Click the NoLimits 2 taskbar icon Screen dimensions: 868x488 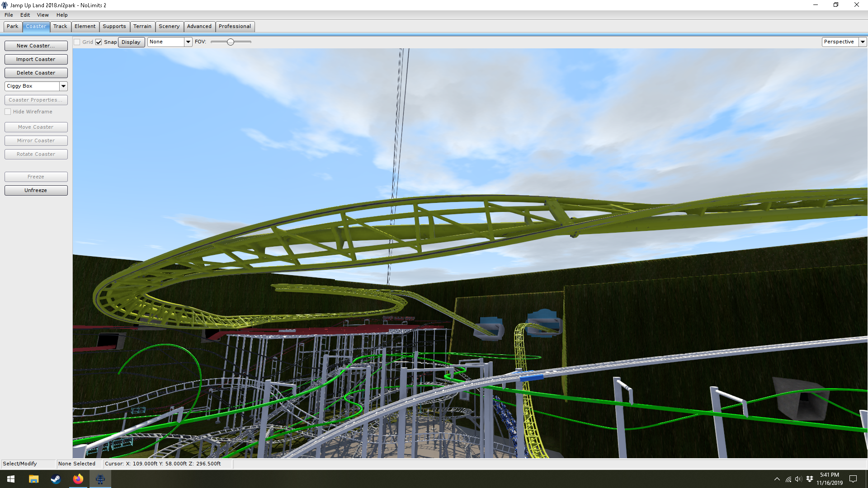point(100,479)
